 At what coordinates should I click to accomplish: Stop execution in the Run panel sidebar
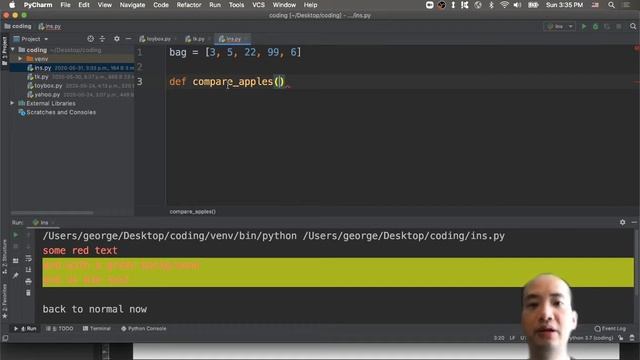[x=16, y=247]
